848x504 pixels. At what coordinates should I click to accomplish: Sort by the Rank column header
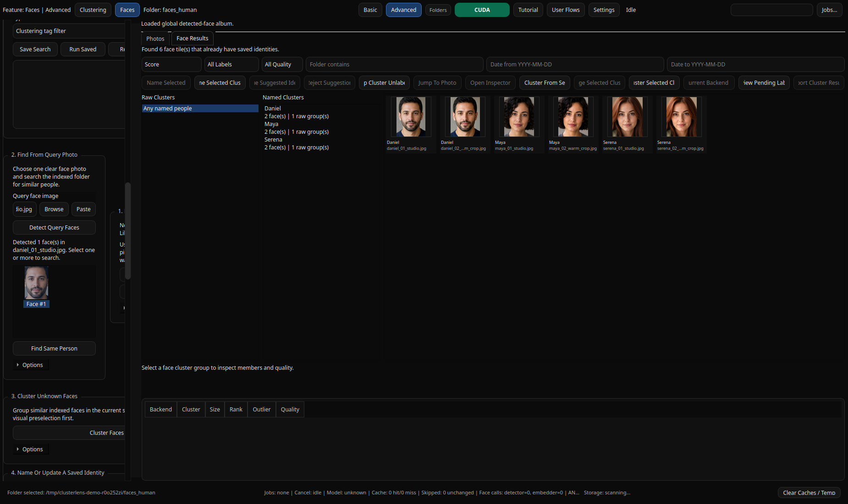(x=236, y=410)
